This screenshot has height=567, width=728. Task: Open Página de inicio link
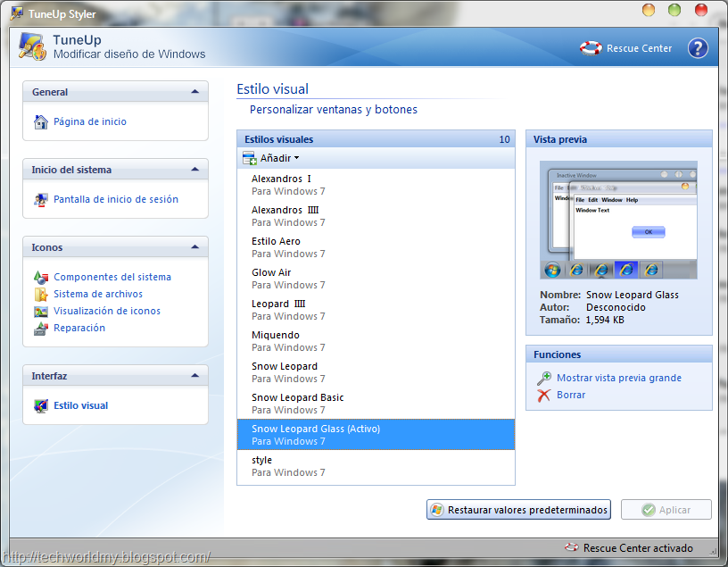[90, 121]
